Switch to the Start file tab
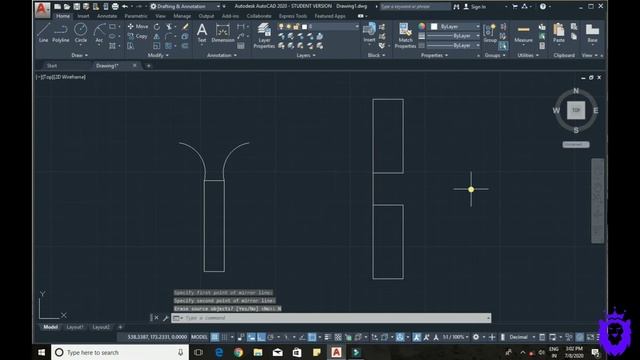Viewport: 640px width, 360px height. [x=52, y=66]
